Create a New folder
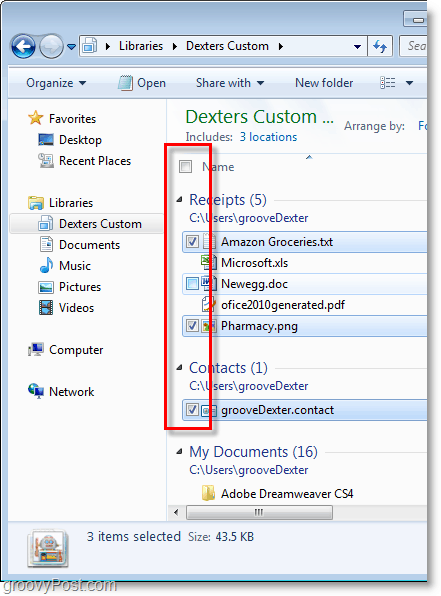This screenshot has width=441, height=596. (324, 82)
